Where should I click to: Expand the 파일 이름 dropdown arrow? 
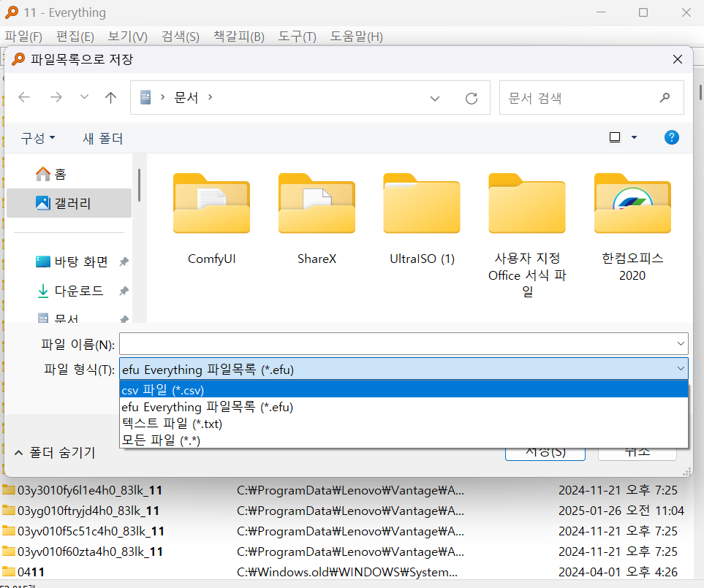pyautogui.click(x=681, y=344)
